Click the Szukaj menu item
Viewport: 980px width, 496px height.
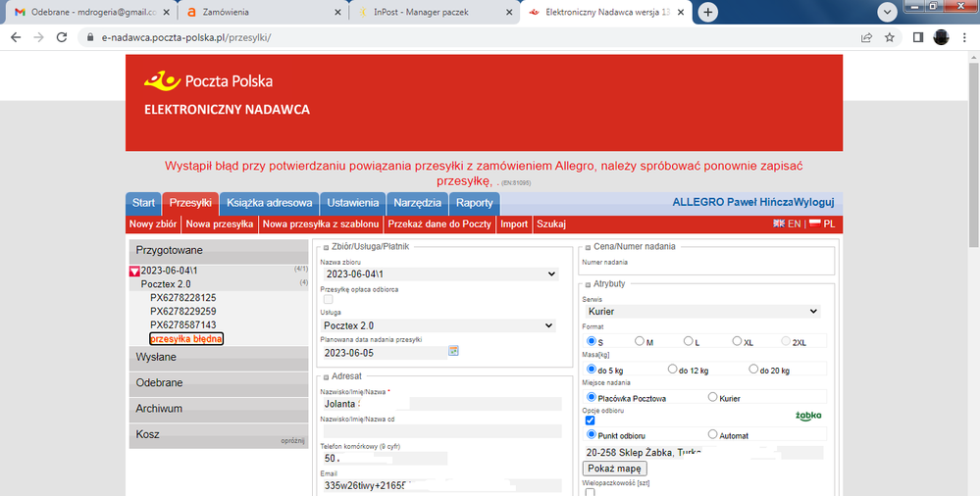551,223
